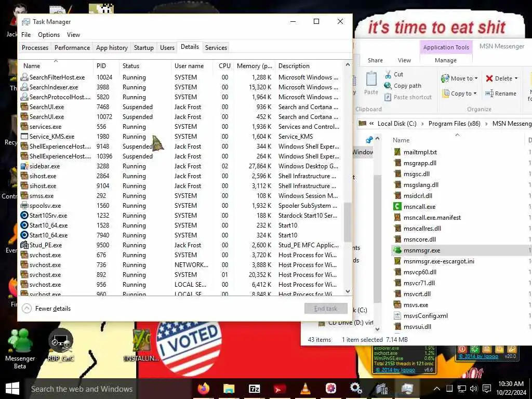Viewport: 532px width, 399px height.
Task: Click the taskbar search box
Action: point(108,389)
